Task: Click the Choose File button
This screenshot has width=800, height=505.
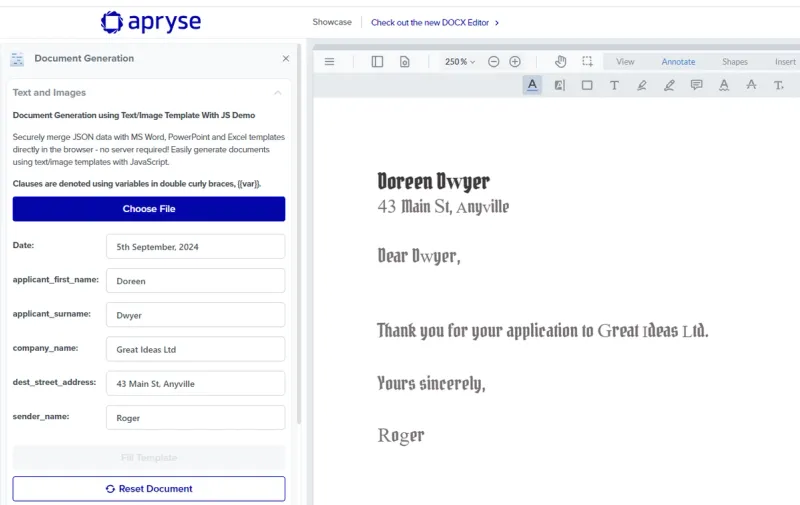Action: tap(149, 209)
